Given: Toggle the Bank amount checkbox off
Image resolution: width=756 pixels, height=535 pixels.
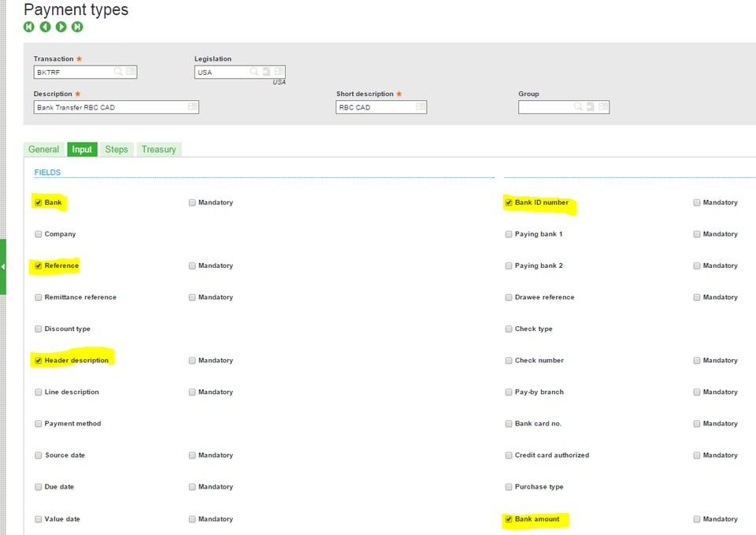Looking at the screenshot, I should click(509, 518).
